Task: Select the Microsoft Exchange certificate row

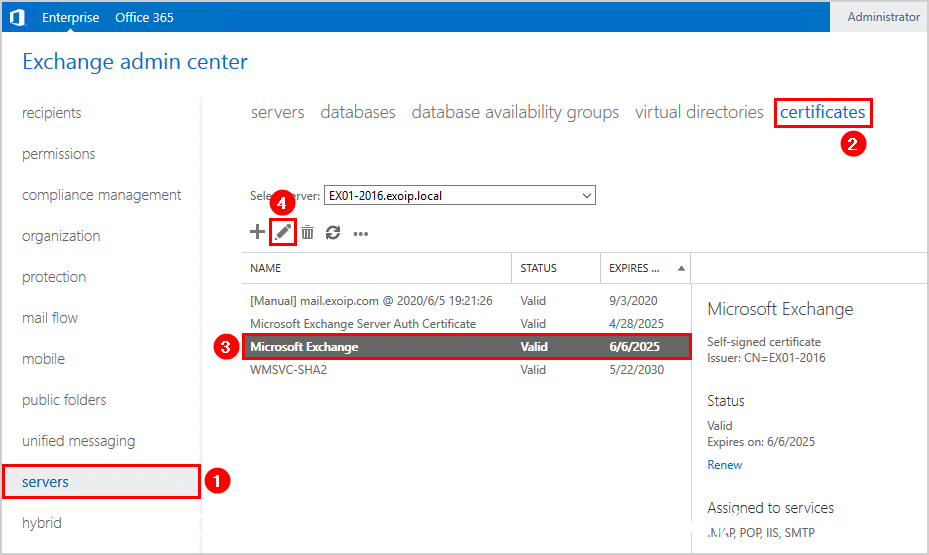Action: [x=466, y=347]
